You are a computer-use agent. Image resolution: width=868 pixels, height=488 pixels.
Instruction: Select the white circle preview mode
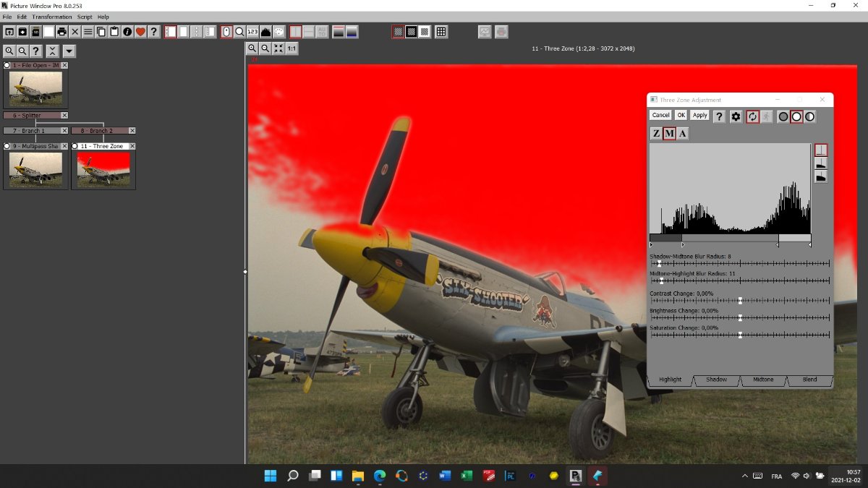(x=796, y=116)
